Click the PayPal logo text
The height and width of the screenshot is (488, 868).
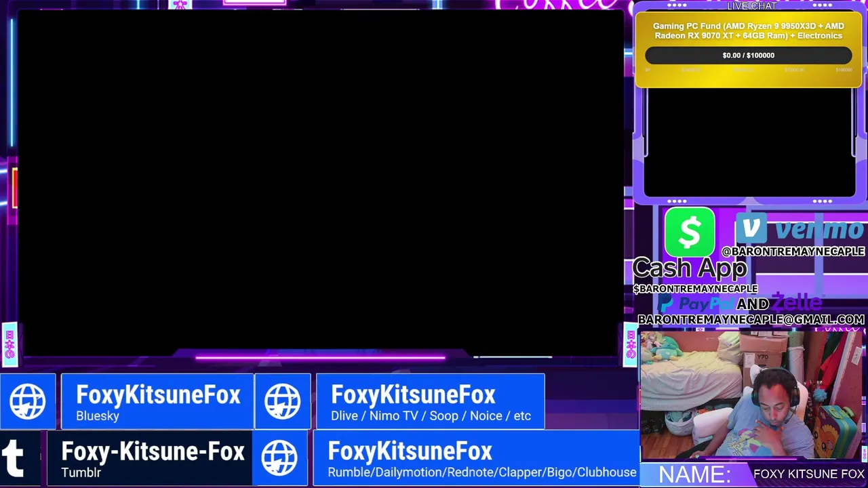pos(697,304)
